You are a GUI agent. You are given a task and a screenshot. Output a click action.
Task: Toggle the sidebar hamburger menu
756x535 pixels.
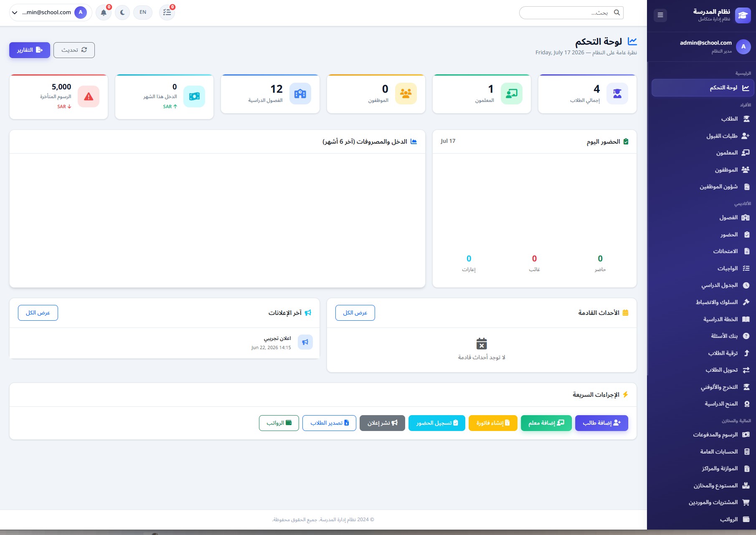click(x=660, y=15)
